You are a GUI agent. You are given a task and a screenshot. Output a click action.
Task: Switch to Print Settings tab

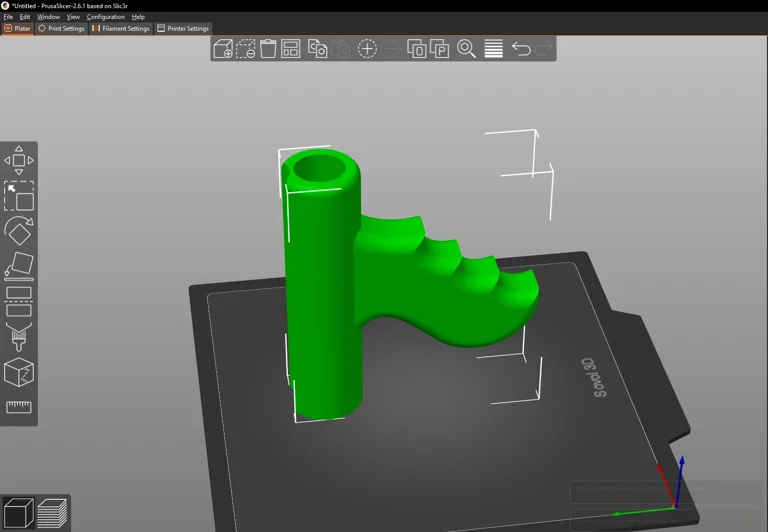click(x=61, y=29)
